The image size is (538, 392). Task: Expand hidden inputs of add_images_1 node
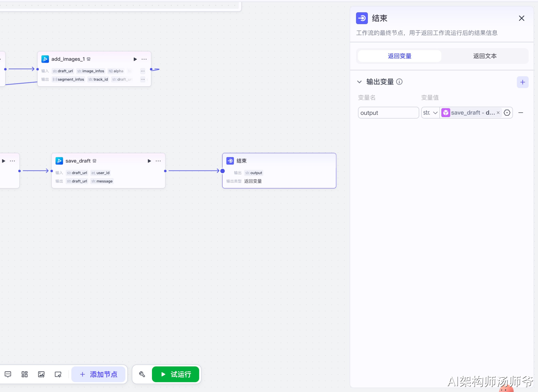click(143, 71)
